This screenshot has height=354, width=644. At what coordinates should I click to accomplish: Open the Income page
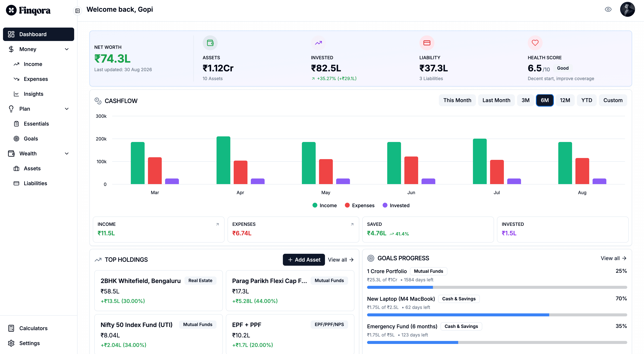33,64
